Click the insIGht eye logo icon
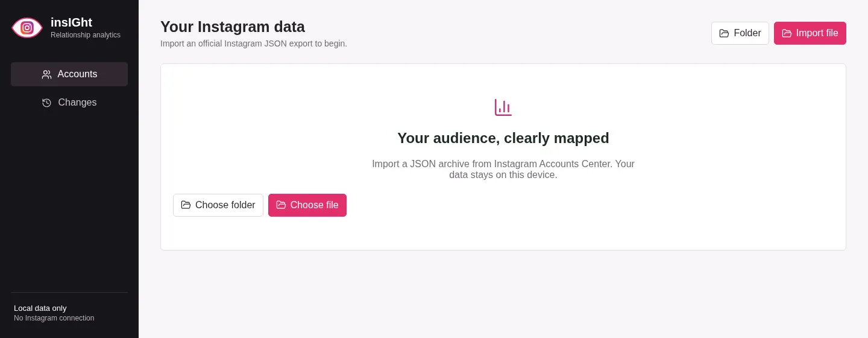 coord(27,28)
